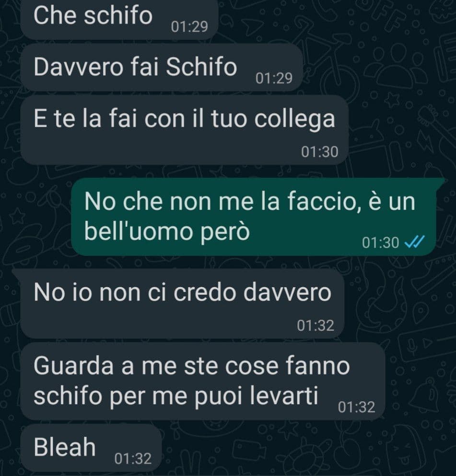Click the 01:32 timestamp beside 'puoi levarti'

pos(356,407)
